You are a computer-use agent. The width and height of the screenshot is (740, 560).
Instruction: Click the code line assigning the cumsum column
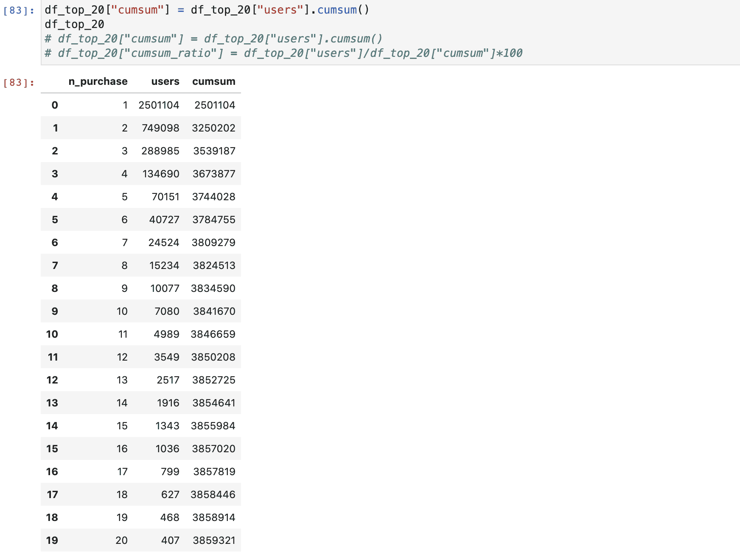point(207,10)
